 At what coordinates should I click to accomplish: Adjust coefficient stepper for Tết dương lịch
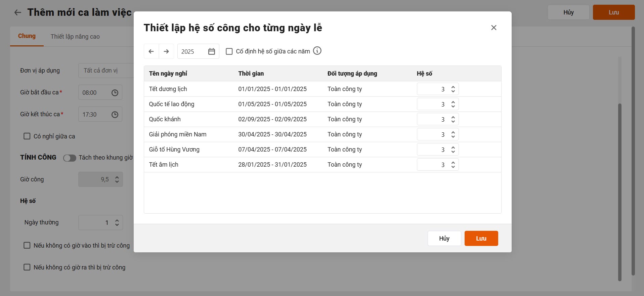click(453, 89)
